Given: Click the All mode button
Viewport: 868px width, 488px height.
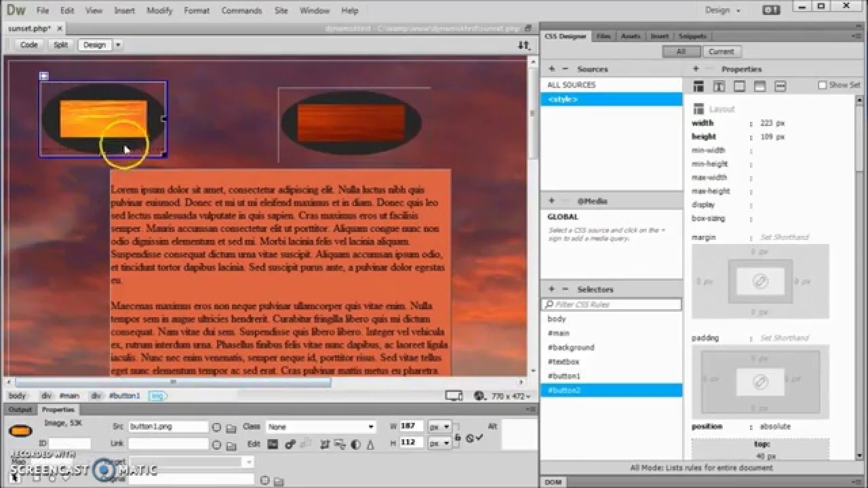Looking at the screenshot, I should point(681,52).
